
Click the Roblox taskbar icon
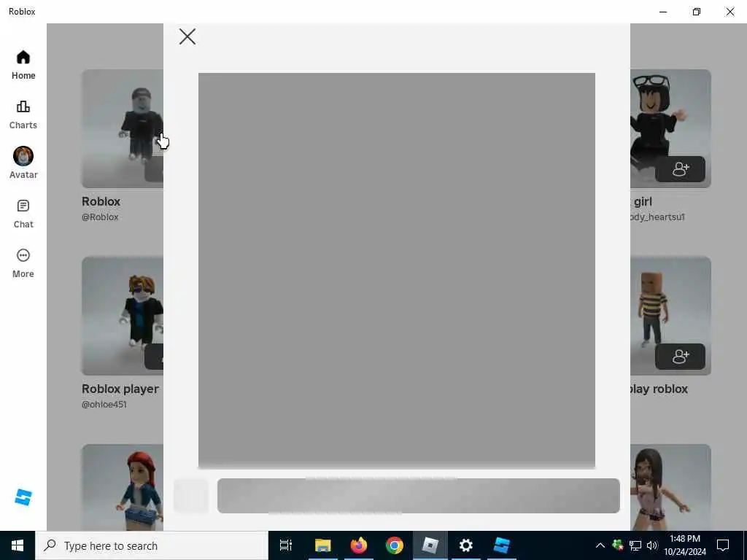click(x=430, y=545)
